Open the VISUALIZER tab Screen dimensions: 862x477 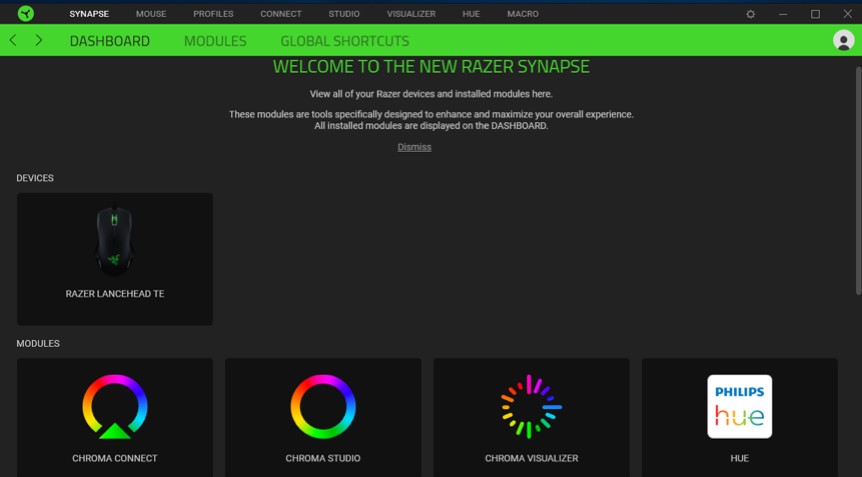(411, 14)
